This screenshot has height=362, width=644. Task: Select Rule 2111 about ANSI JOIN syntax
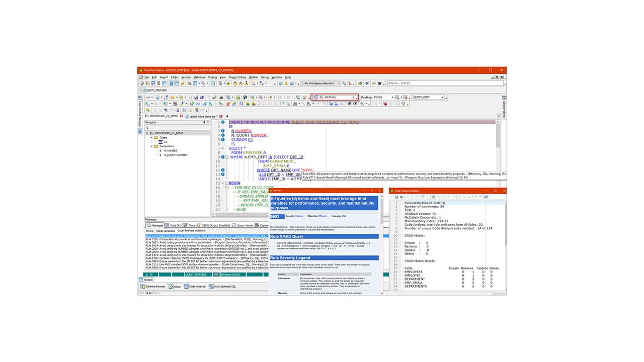(x=201, y=264)
